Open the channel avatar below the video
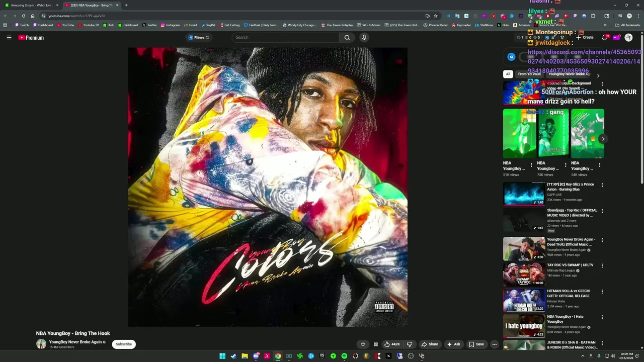 pyautogui.click(x=41, y=344)
